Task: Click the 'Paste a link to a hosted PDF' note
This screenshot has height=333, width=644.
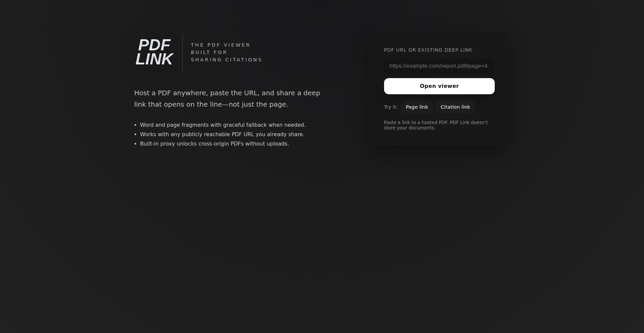Action: point(436,125)
